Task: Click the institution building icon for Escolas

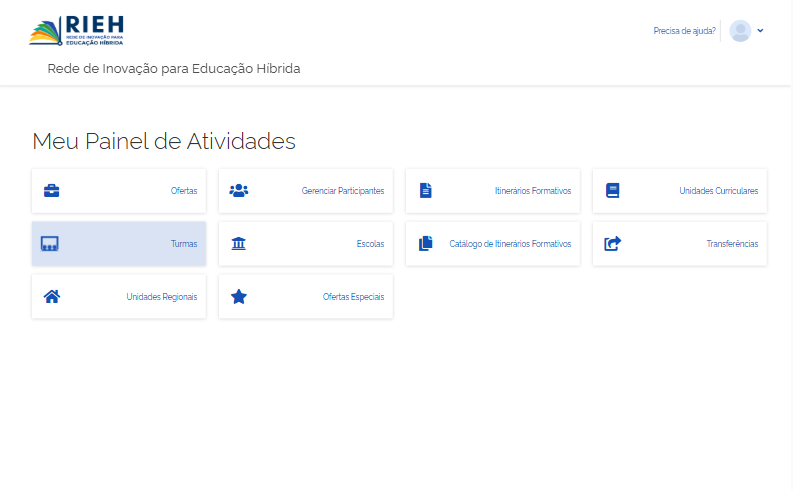Action: click(x=238, y=244)
